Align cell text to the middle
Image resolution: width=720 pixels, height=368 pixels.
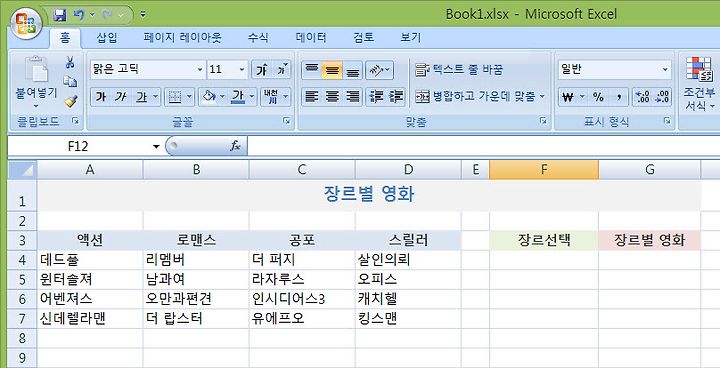[x=332, y=70]
